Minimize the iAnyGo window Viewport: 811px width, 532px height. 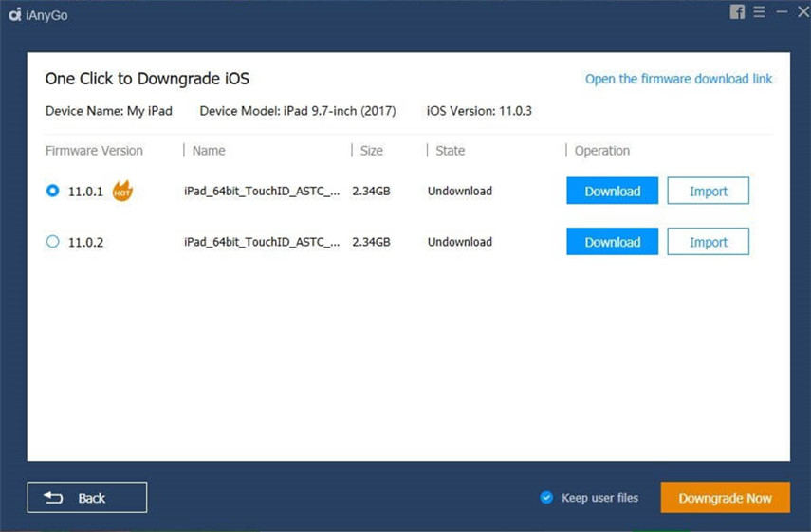point(782,11)
